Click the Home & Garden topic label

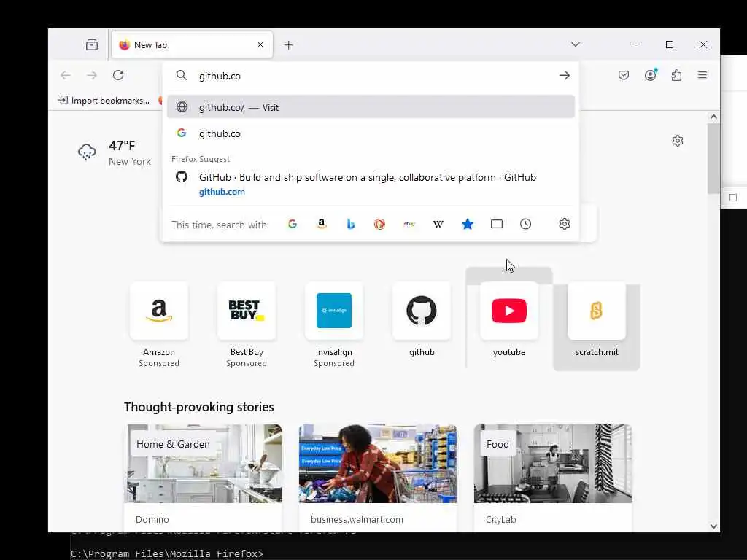[173, 444]
